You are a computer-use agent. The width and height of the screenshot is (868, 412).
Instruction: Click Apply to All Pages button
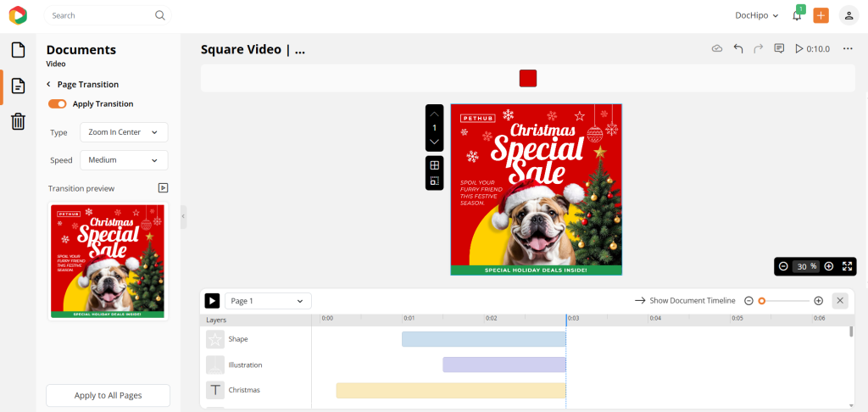point(108,395)
